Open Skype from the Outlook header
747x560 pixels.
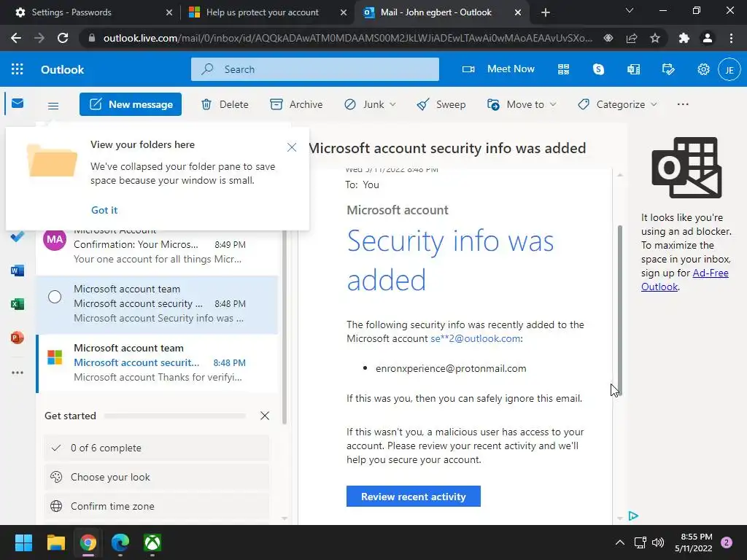(598, 69)
